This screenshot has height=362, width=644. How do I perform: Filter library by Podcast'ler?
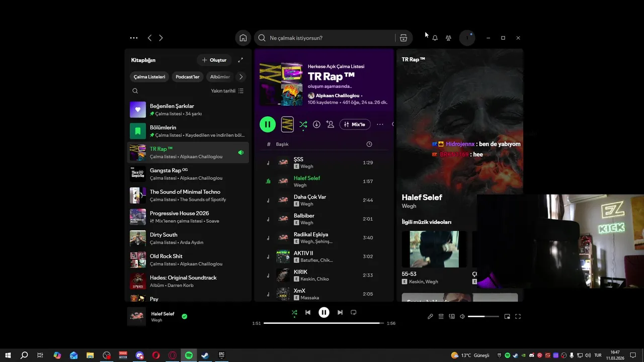188,77
